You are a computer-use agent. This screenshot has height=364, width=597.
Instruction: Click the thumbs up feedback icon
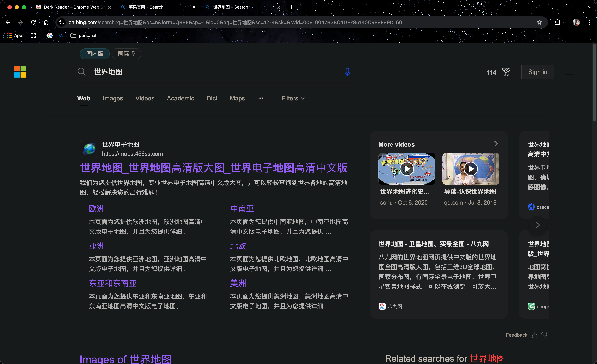tap(534, 335)
